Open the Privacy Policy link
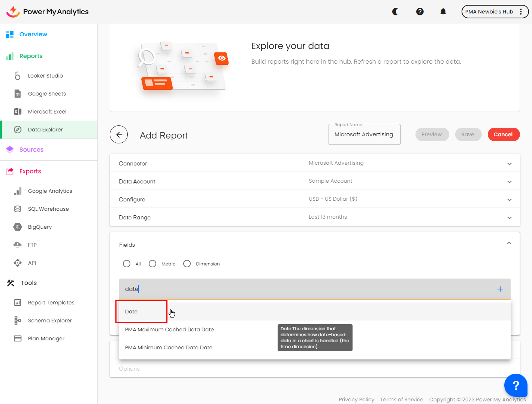This screenshot has width=532, height=404. (x=356, y=400)
